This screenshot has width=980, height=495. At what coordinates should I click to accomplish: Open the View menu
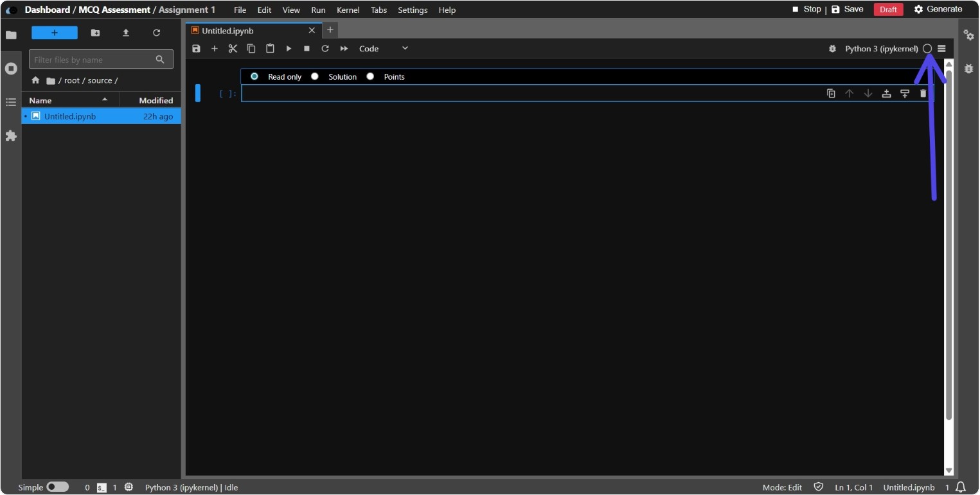[x=291, y=10]
